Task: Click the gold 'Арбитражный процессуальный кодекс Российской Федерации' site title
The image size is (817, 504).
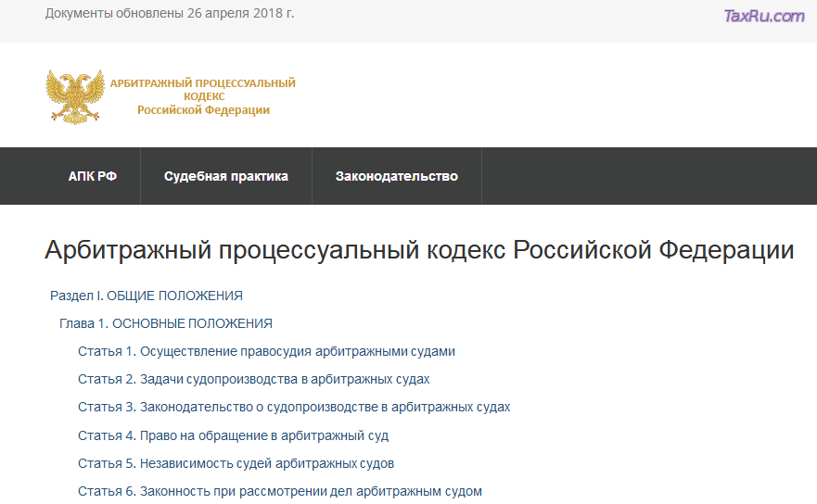Action: 203,96
